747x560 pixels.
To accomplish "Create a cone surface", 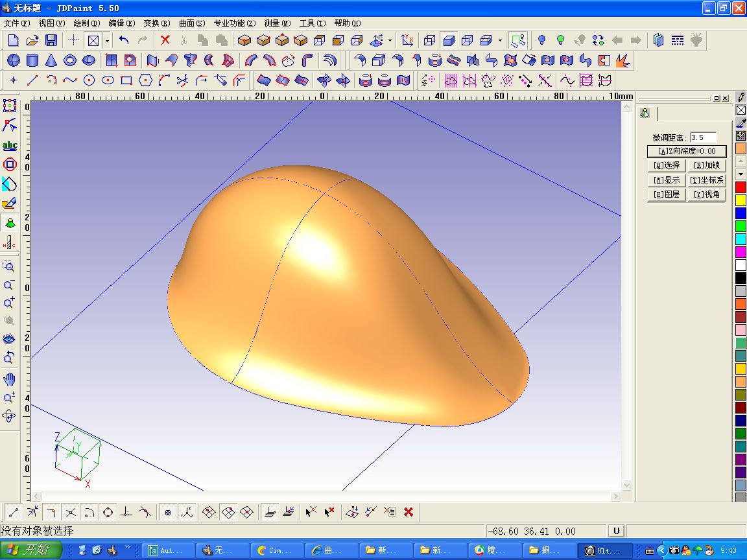I will pyautogui.click(x=51, y=60).
